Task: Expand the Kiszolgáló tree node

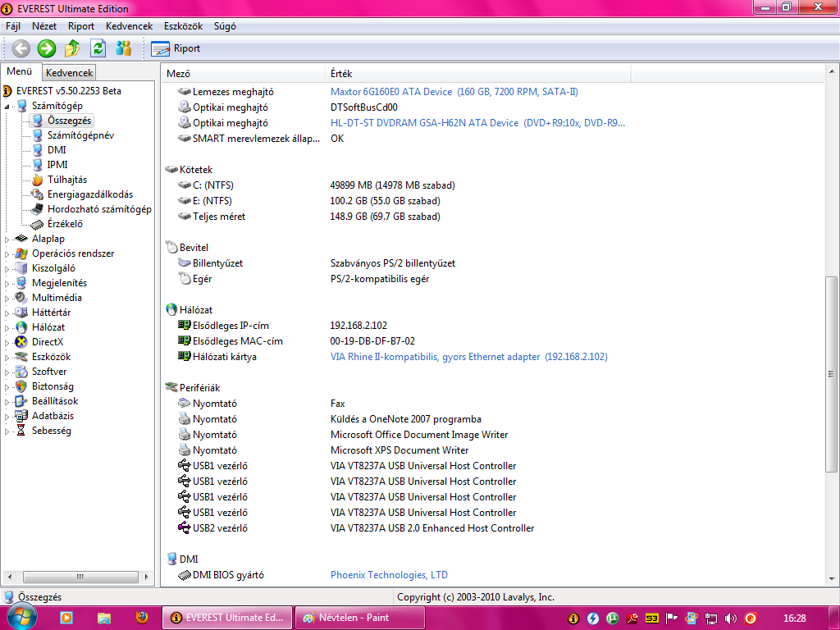Action: (7, 268)
